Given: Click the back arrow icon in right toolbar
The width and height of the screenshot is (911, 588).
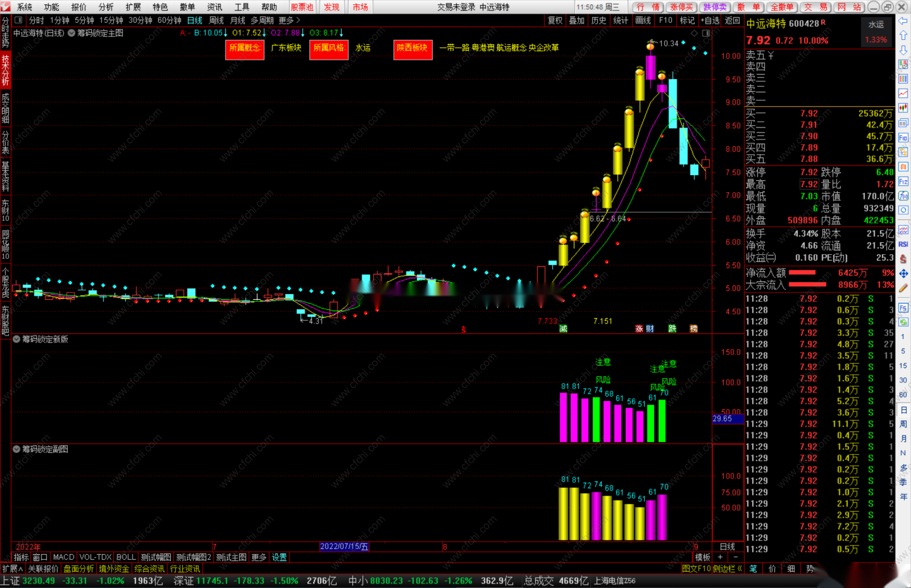Looking at the screenshot, I should pos(903,21).
